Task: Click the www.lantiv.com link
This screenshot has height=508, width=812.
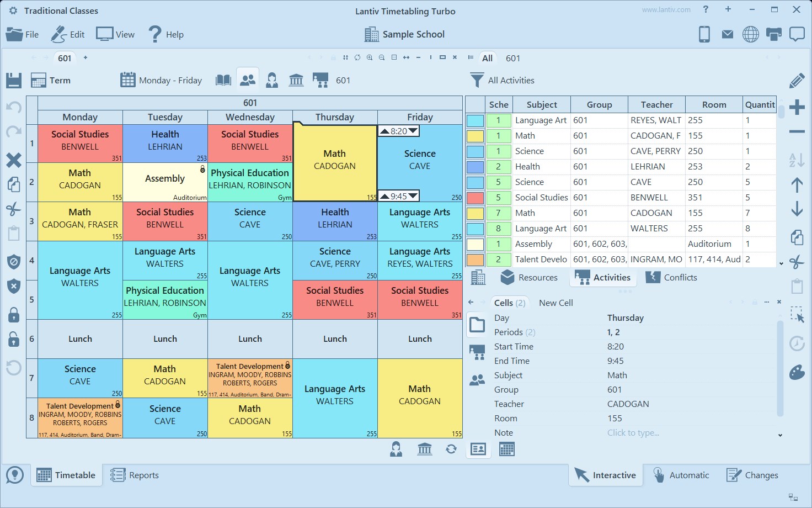Action: pos(666,10)
